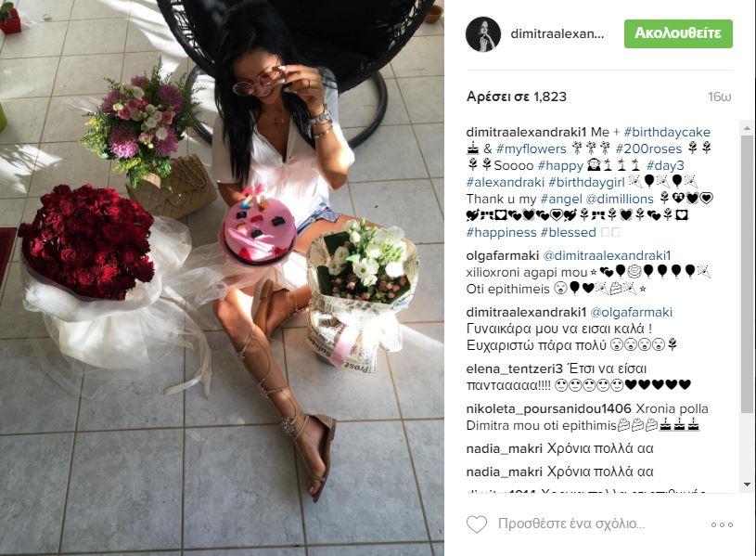Viewport: 756px width, 556px height.
Task: Click the comments scrollbar down arrow
Action: pos(747,485)
